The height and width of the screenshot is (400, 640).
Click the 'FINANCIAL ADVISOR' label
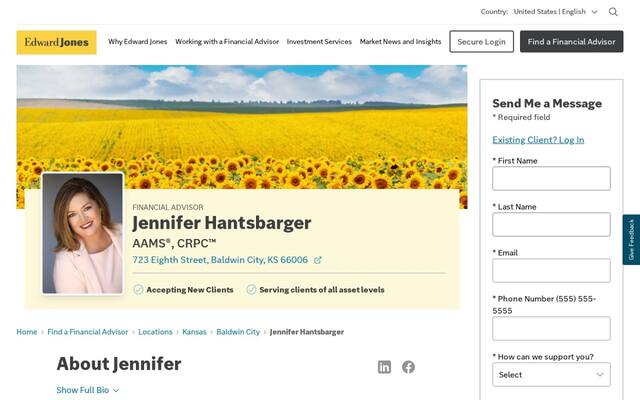point(168,207)
